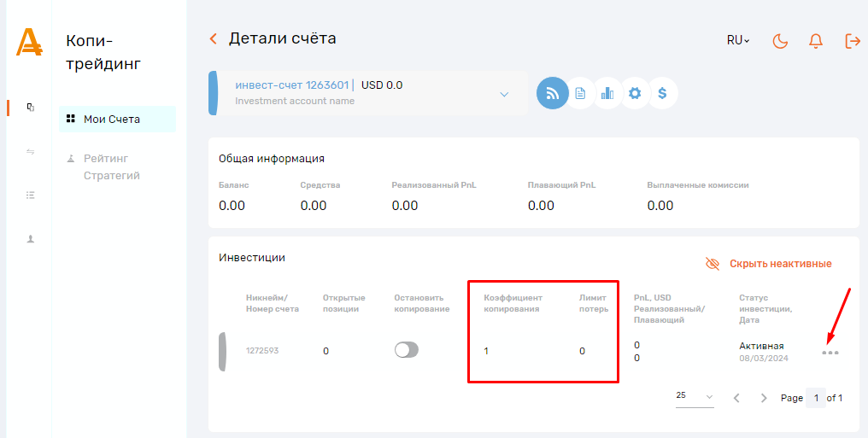The image size is (868, 438).
Task: Open the bar chart statistics icon
Action: (x=607, y=93)
